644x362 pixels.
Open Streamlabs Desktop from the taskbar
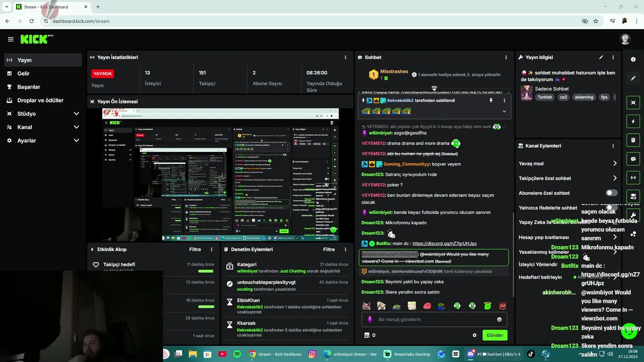coord(408,354)
